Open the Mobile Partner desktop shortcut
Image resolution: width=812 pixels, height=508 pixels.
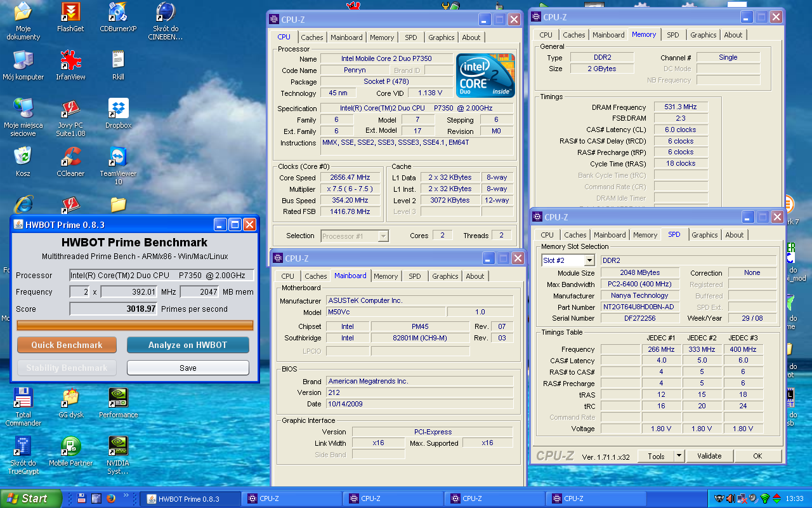tap(70, 451)
